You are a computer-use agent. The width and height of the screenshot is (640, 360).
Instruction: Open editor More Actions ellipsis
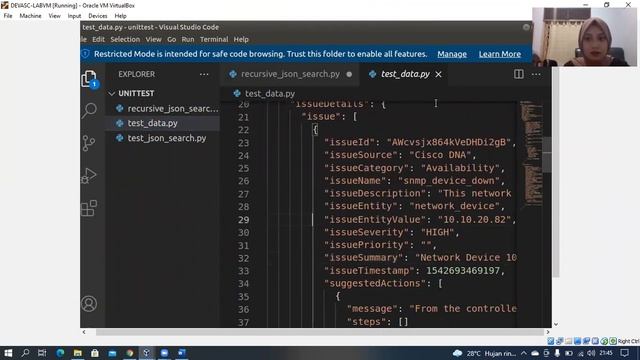tap(536, 74)
